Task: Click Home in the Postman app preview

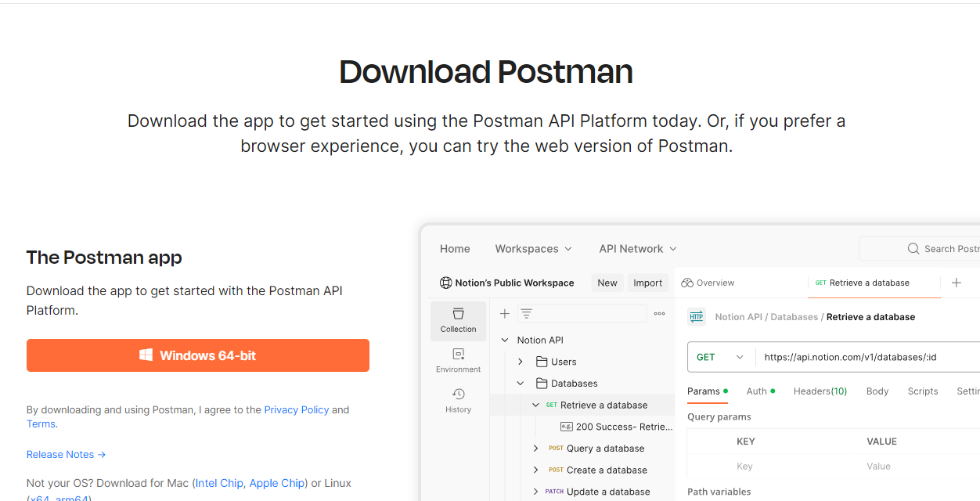Action: coord(455,249)
